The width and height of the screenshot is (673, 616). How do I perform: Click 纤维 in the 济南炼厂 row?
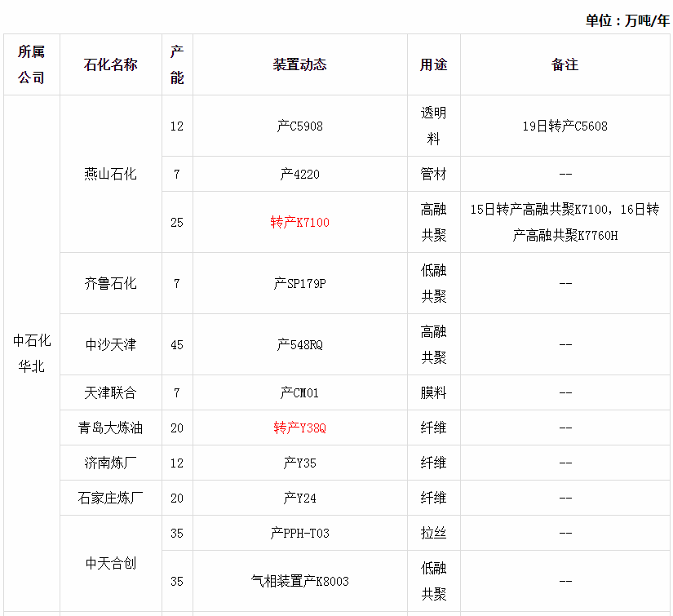(x=433, y=463)
